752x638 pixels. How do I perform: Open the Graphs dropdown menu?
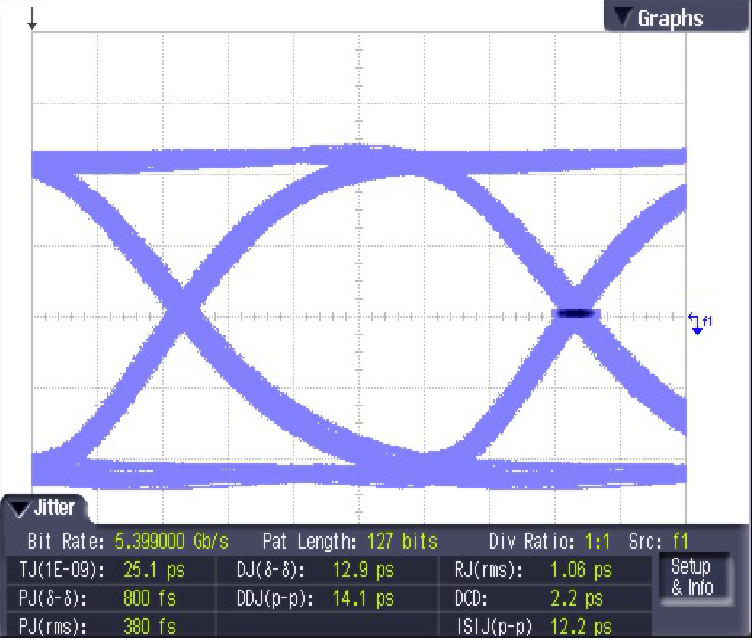point(677,16)
